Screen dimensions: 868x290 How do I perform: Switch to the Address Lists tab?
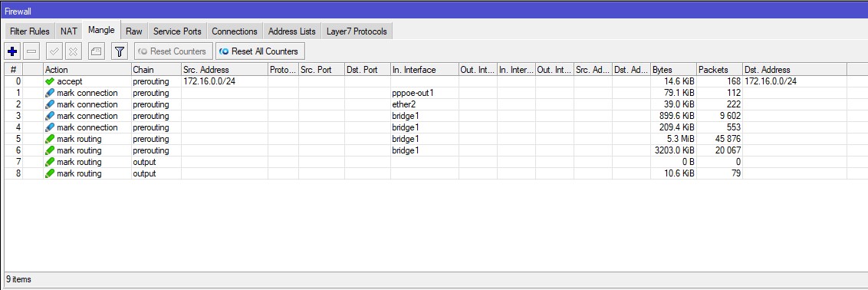[x=291, y=31]
